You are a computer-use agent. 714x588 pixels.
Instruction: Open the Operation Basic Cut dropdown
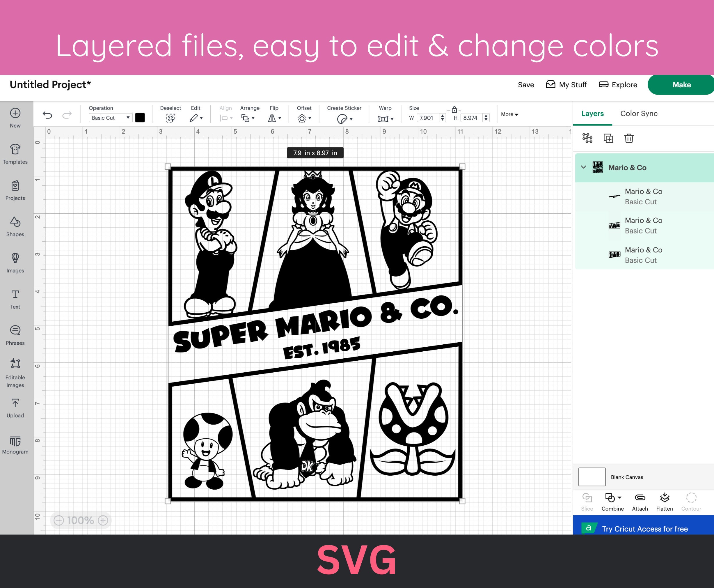coord(110,118)
